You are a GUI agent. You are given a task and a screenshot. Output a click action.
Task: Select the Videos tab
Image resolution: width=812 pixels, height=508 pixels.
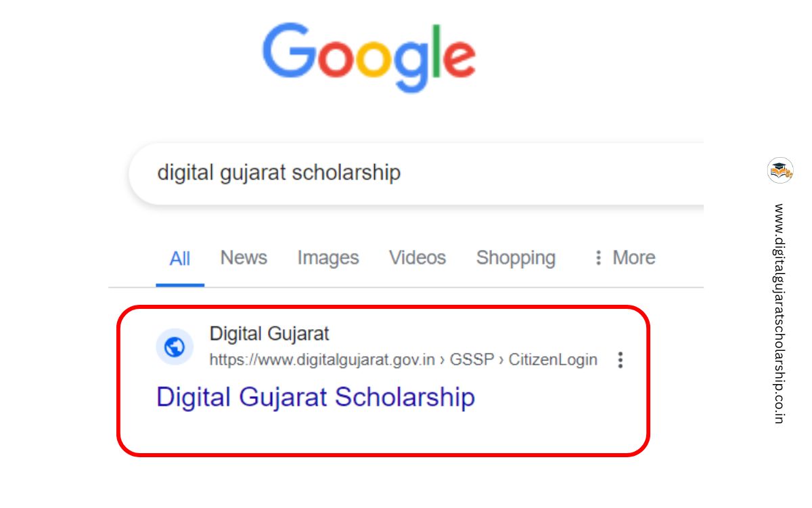pyautogui.click(x=417, y=257)
